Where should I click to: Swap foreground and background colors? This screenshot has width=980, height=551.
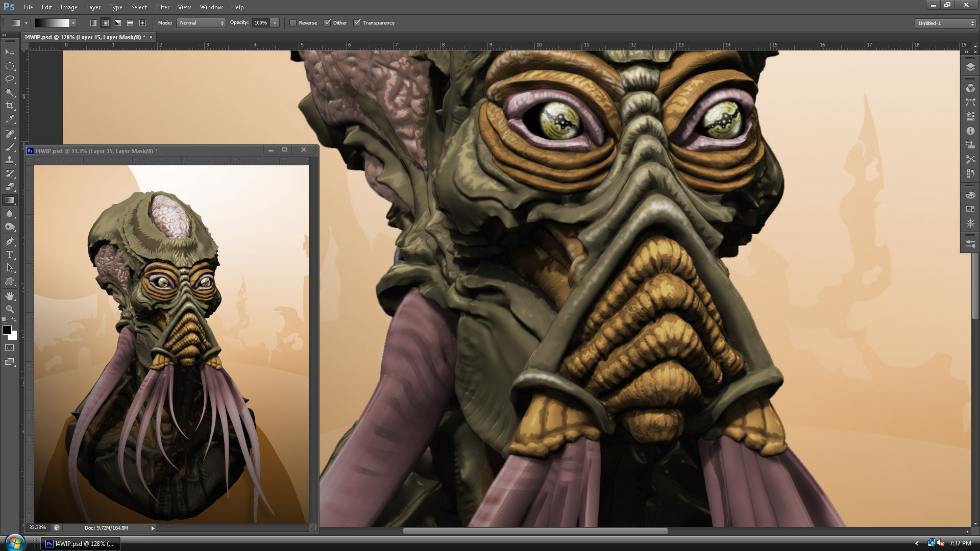point(14,320)
